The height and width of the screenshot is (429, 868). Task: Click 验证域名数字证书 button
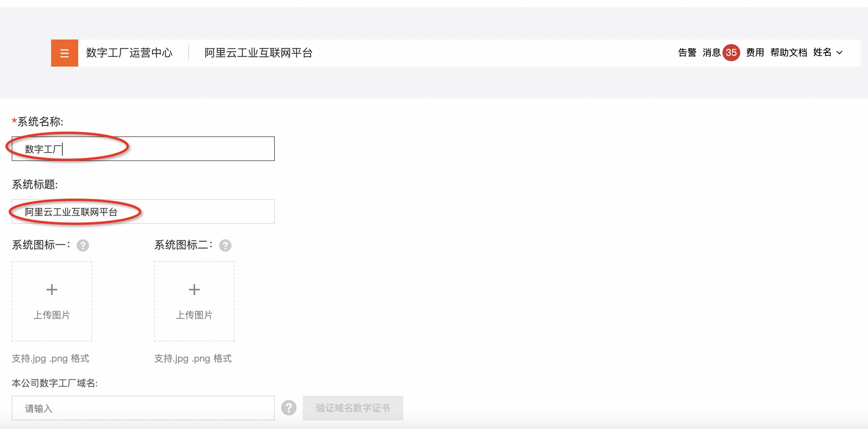pyautogui.click(x=353, y=408)
